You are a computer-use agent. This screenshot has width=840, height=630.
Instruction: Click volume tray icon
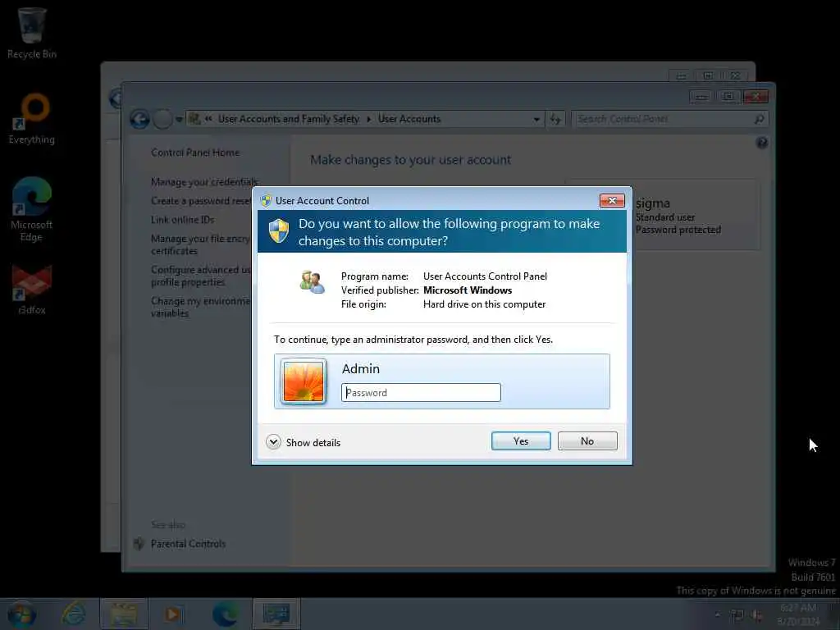757,615
